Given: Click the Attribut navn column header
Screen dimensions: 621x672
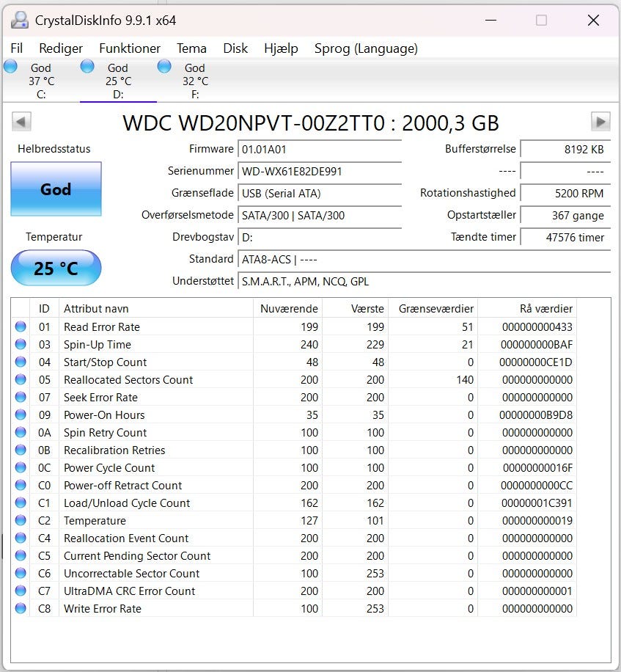Looking at the screenshot, I should point(156,309).
